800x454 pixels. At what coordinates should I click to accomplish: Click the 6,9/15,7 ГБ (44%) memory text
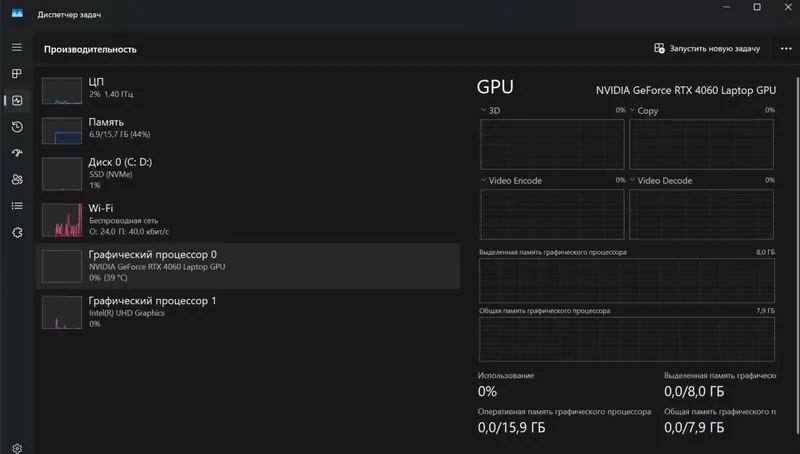119,134
